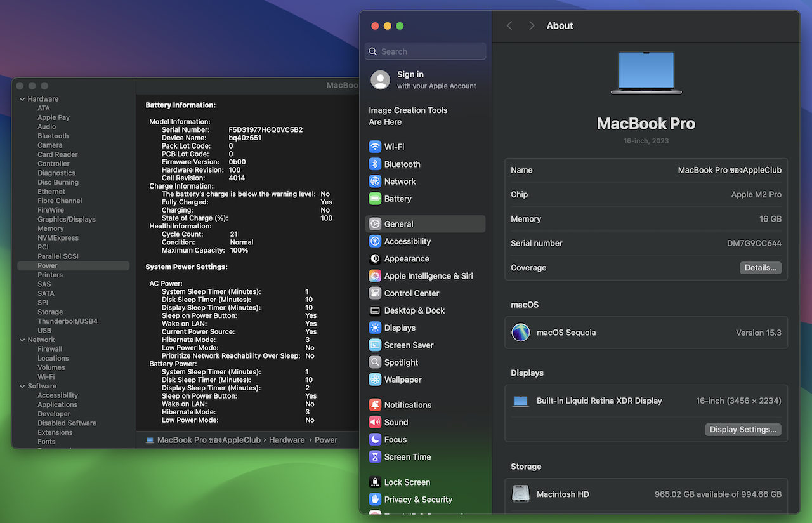
Task: Collapse the Network tree section
Action: click(x=22, y=340)
